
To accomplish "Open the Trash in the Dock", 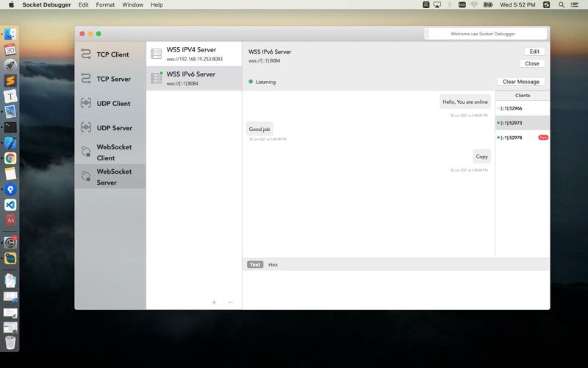I will (x=10, y=342).
